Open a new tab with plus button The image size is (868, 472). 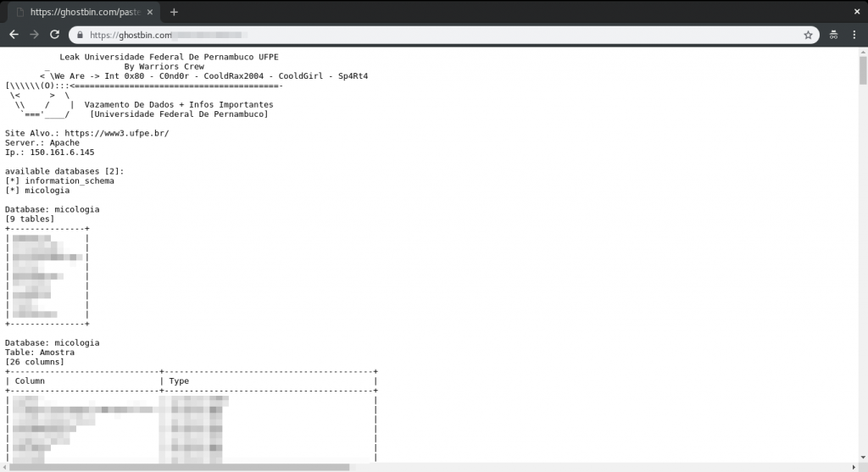click(x=174, y=12)
